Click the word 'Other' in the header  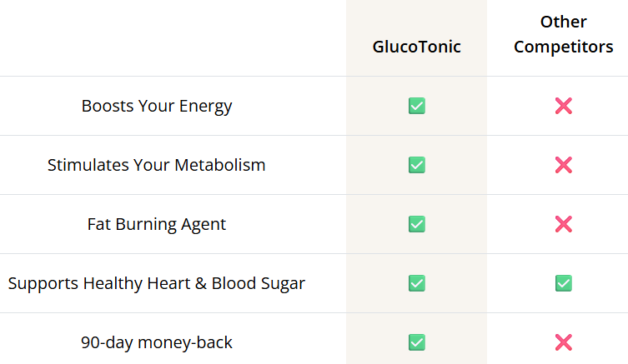coord(563,22)
